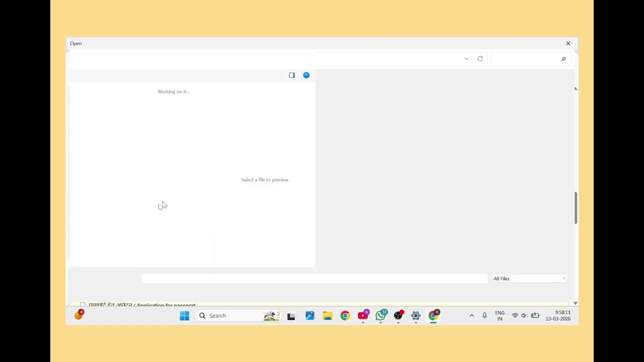Open the Wi-Fi network tray icon
The image size is (644, 362).
coord(515,316)
